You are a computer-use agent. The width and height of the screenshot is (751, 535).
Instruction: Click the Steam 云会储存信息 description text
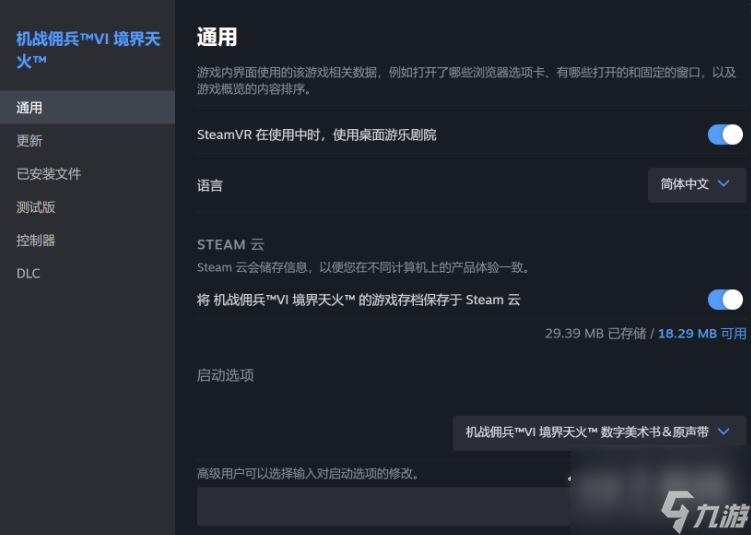pos(364,267)
